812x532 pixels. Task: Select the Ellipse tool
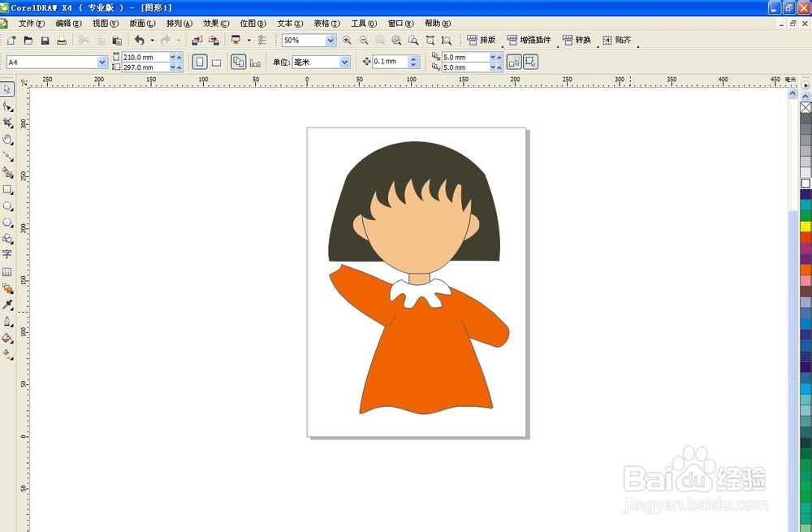coord(7,206)
